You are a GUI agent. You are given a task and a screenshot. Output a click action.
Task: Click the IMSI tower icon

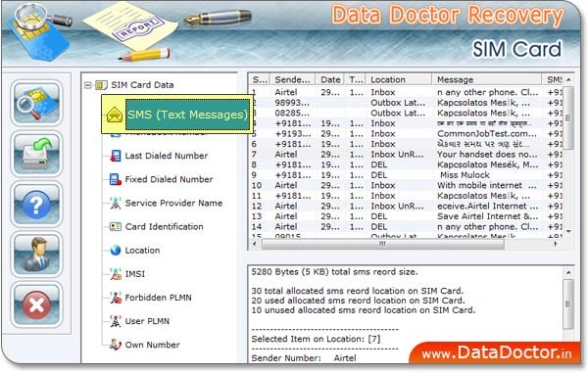point(116,274)
